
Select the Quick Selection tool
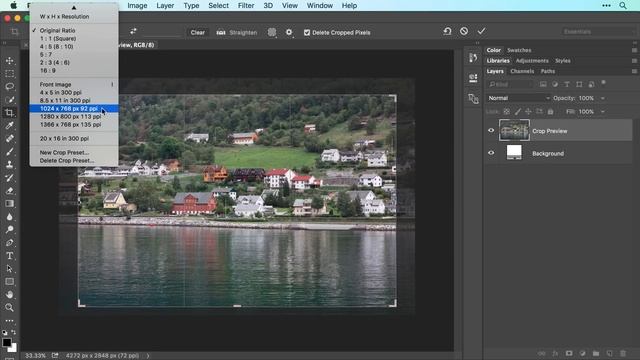click(x=9, y=100)
